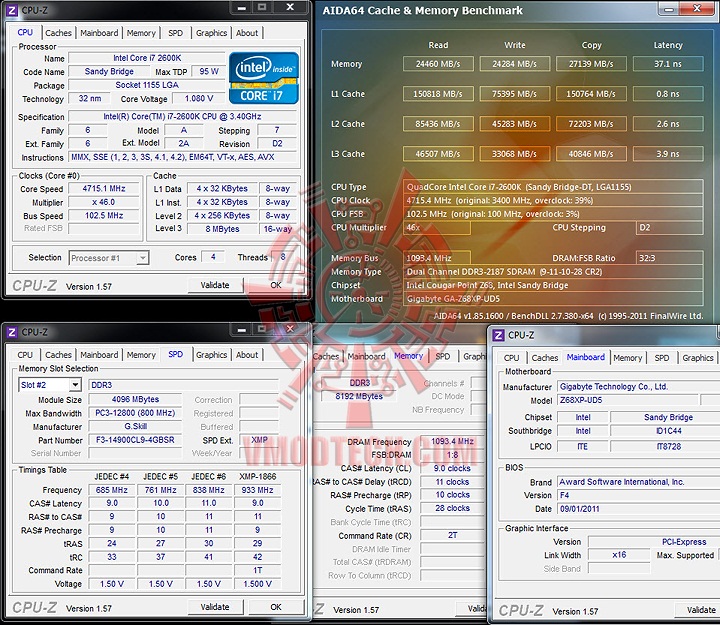Open SPD tab in the middle CPU-Z Memory window

pyautogui.click(x=443, y=356)
